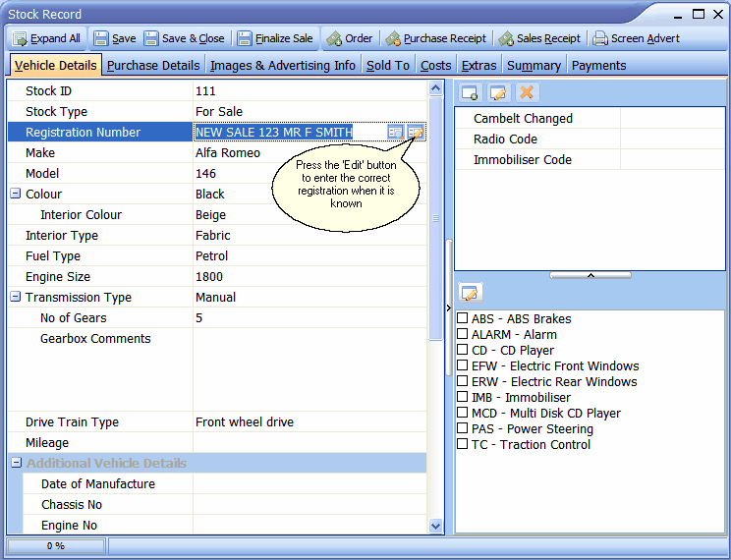Click the Interior Colour value Beige
Image resolution: width=731 pixels, height=560 pixels.
click(x=210, y=215)
